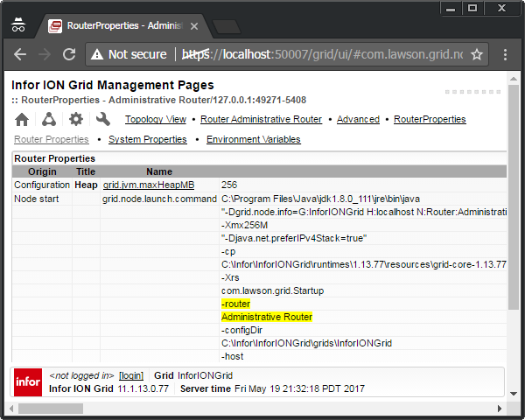The height and width of the screenshot is (420, 525).
Task: Click the vertical scrollbar down arrow
Action: 514,395
